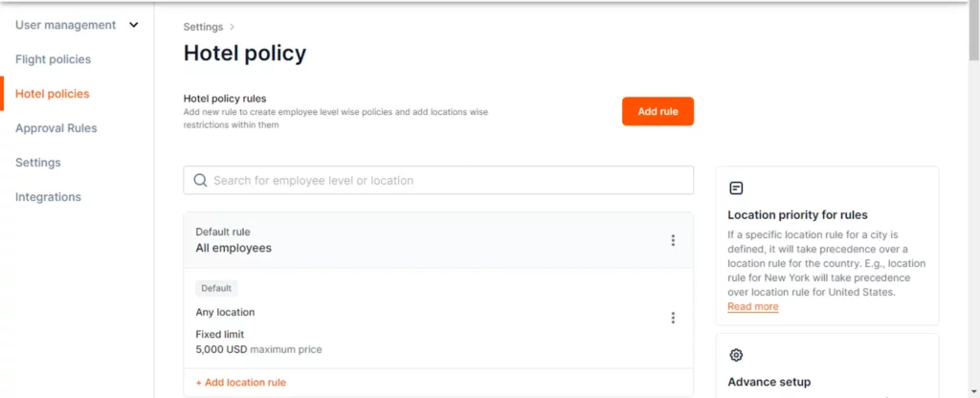This screenshot has height=398, width=980.
Task: Open Approval Rules page
Action: point(56,128)
